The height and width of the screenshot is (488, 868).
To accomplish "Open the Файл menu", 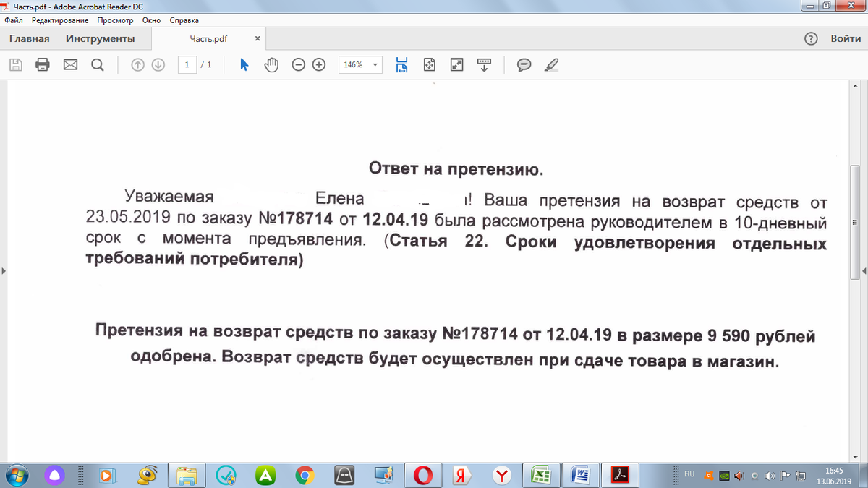I will tap(14, 20).
